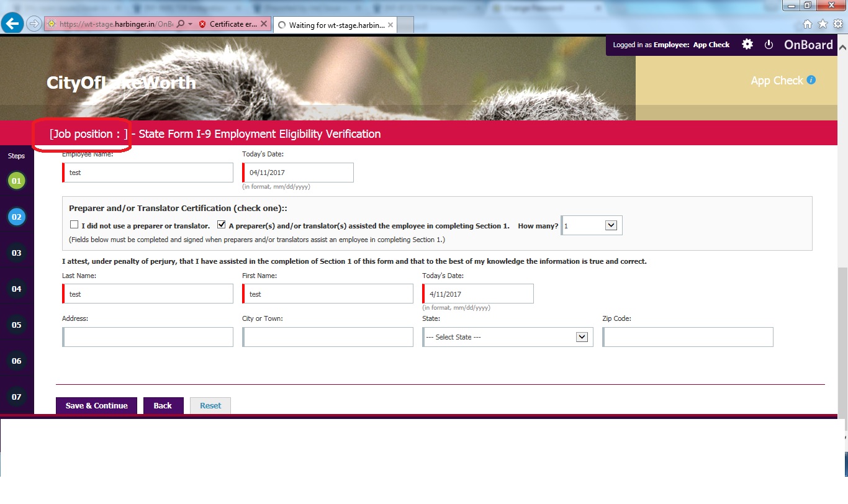This screenshot has height=504, width=848.
Task: Click the Zip Code input field
Action: coord(688,337)
